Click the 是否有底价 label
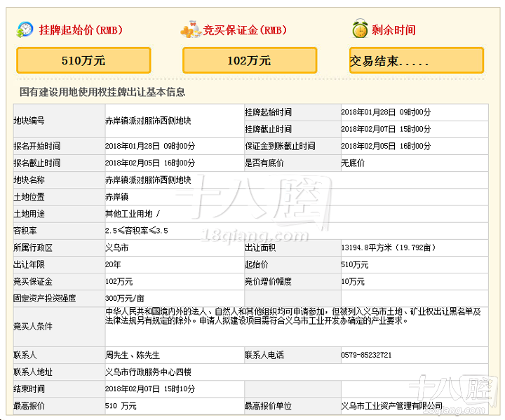505x420 pixels. point(264,163)
